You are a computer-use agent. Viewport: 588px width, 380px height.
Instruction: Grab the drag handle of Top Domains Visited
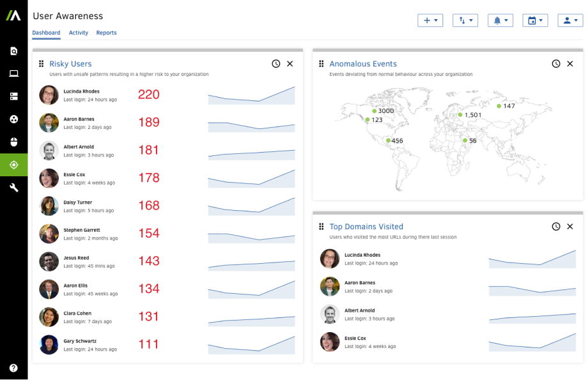pyautogui.click(x=321, y=227)
